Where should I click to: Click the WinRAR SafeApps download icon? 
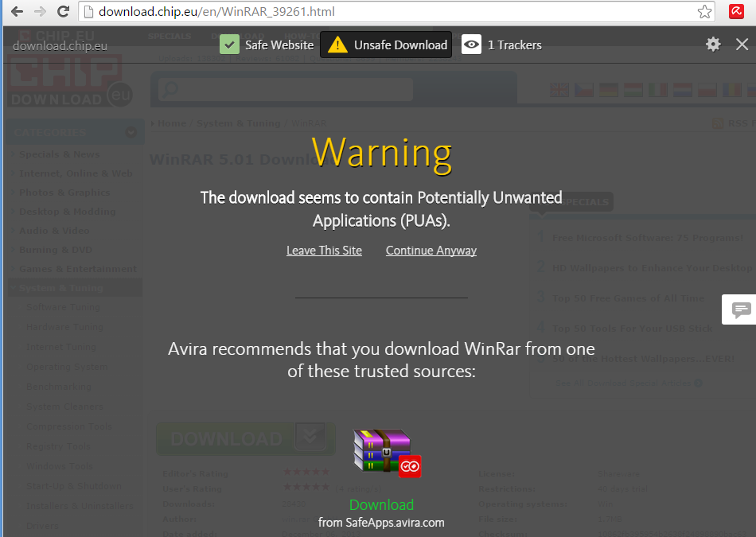point(387,453)
